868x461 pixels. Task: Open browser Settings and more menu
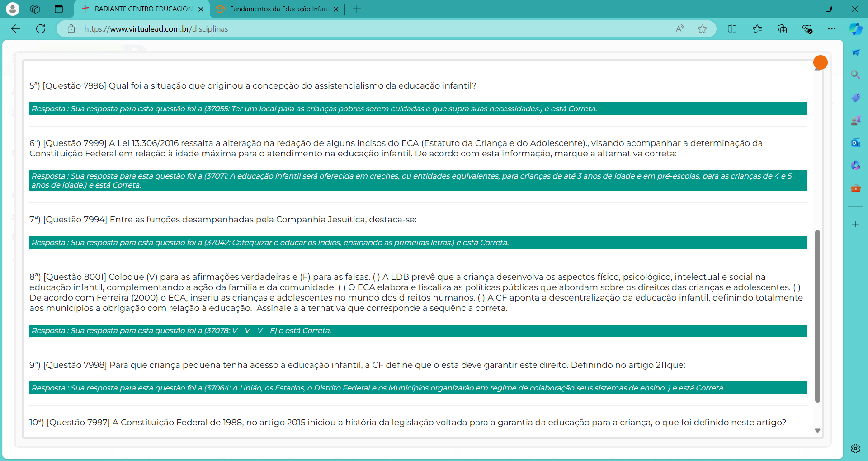(832, 29)
